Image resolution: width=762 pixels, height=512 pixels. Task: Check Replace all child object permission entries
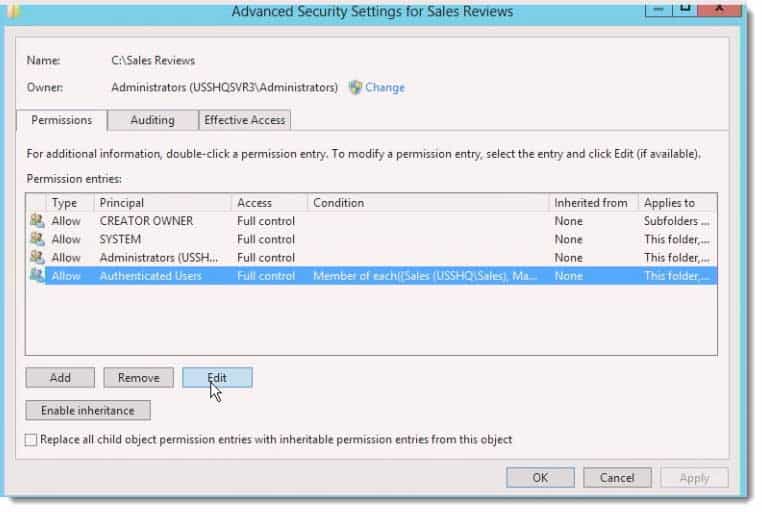click(x=31, y=440)
